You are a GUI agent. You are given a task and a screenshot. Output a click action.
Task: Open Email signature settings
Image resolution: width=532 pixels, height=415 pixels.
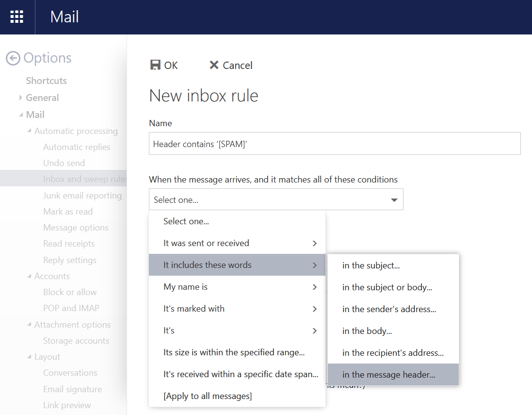click(72, 389)
